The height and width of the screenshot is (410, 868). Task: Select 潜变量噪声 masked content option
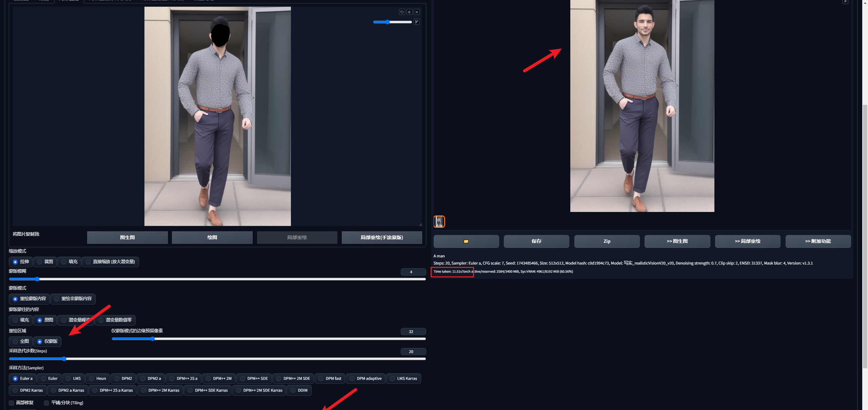76,320
